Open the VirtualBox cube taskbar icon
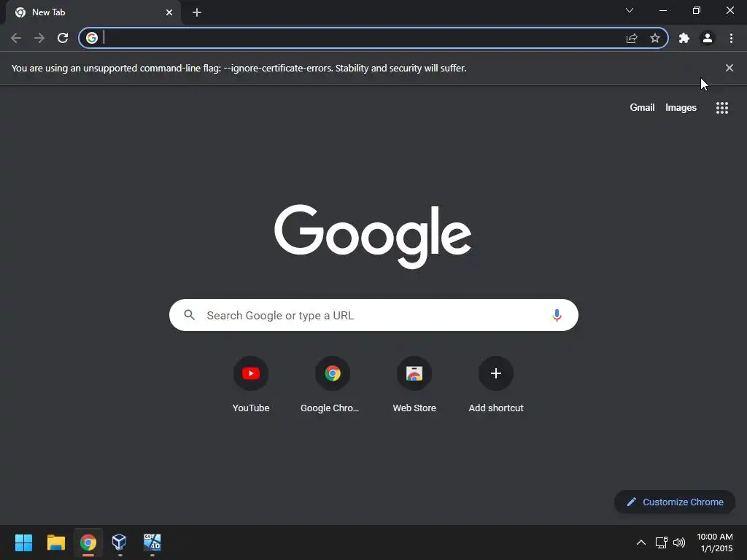The width and height of the screenshot is (747, 560). tap(119, 542)
